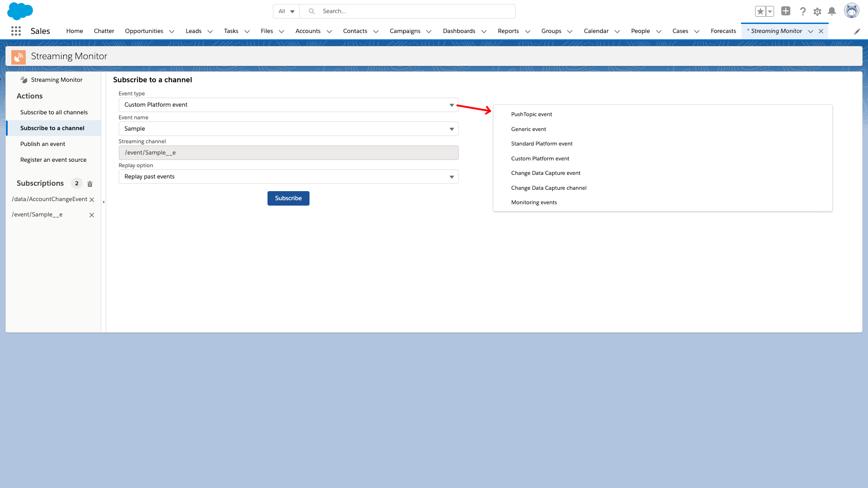Delete all subscriptions with trash icon
This screenshot has height=488, width=868.
[90, 184]
